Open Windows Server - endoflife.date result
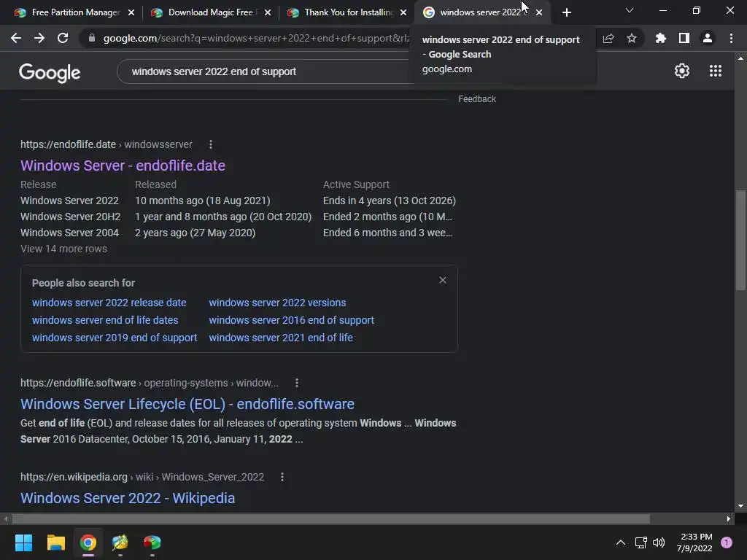This screenshot has width=747, height=560. tap(123, 166)
